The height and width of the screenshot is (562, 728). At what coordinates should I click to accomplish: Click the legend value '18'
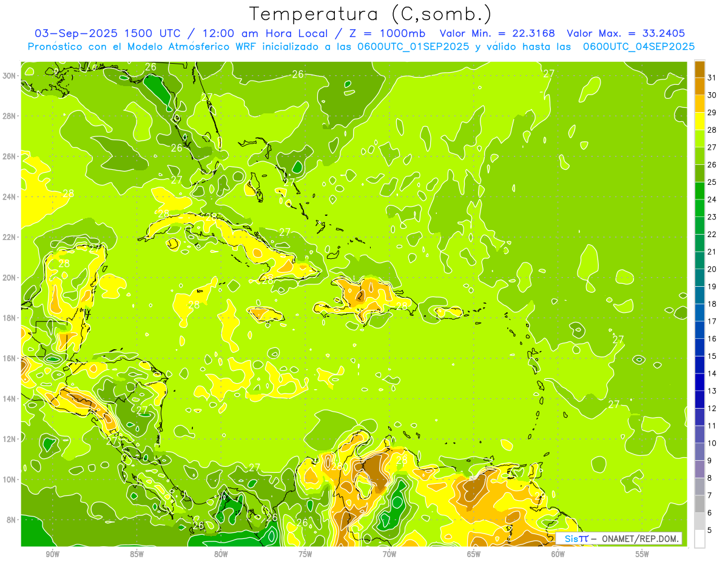click(x=712, y=304)
